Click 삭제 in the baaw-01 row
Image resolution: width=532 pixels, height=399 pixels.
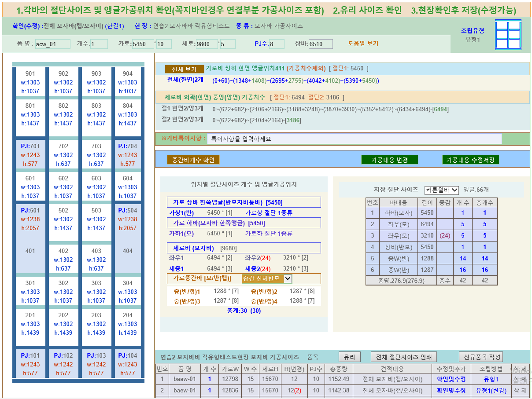[x=520, y=379]
